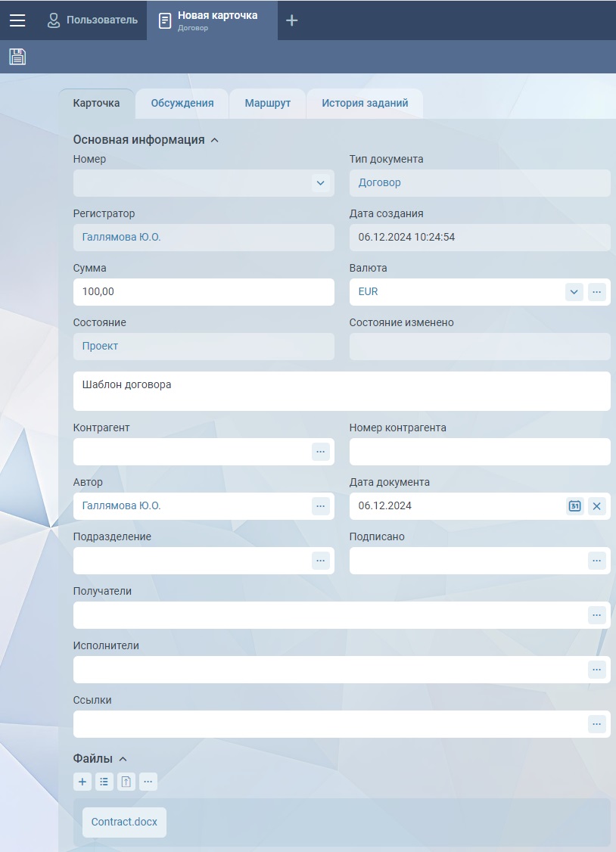
Task: Collapse the Файлы section
Action: pyautogui.click(x=123, y=759)
